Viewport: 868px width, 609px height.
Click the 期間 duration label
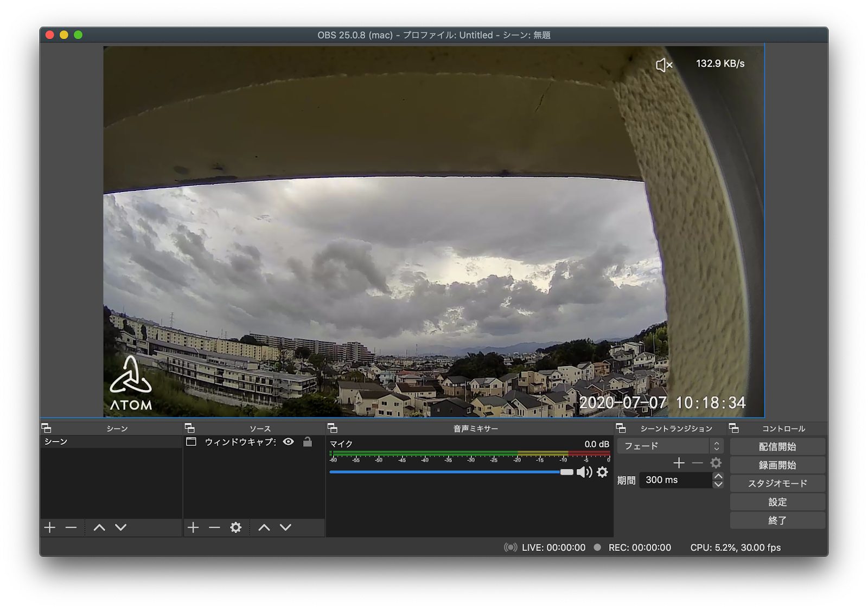(626, 480)
